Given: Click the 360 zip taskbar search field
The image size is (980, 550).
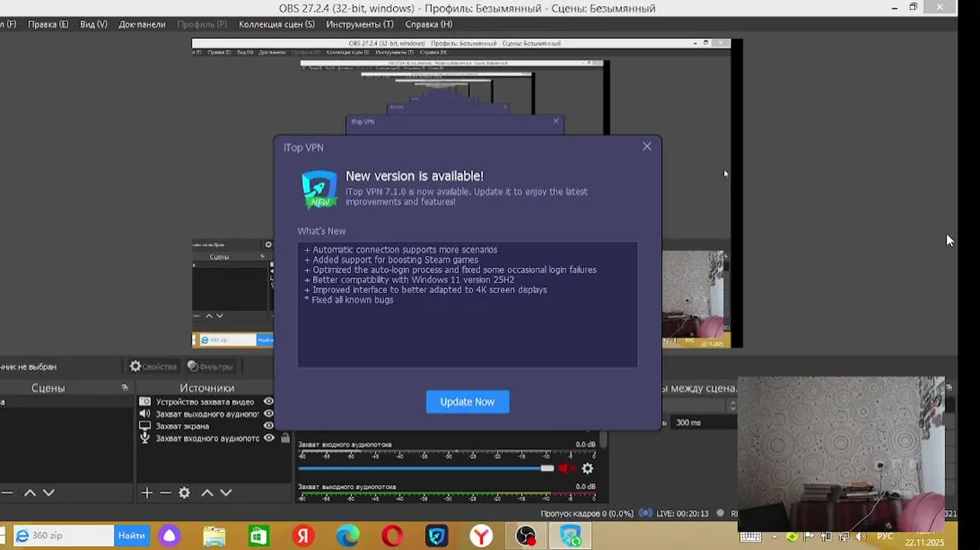Looking at the screenshot, I should [x=64, y=535].
